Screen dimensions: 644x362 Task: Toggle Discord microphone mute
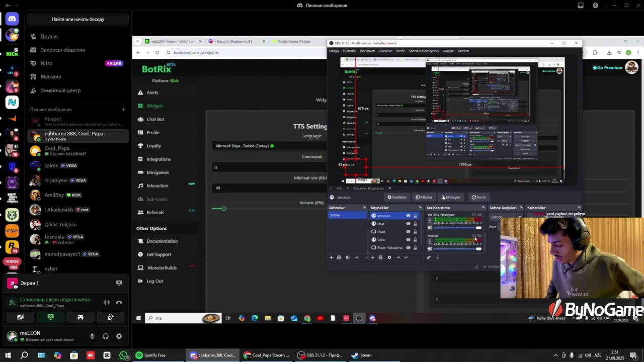click(92, 336)
